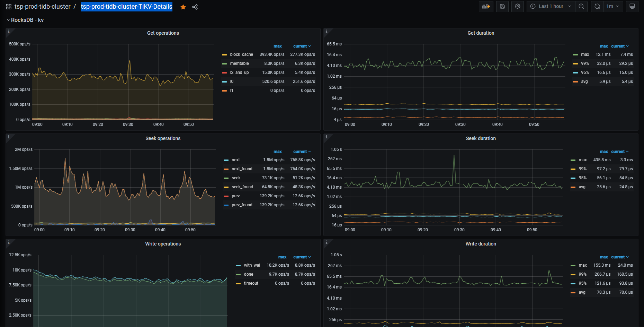Image resolution: width=644 pixels, height=327 pixels.
Task: Open the dashboards grid icon
Action: click(9, 7)
